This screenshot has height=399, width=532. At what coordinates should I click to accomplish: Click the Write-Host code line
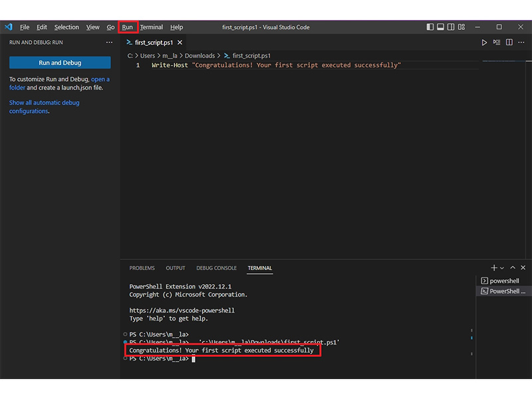(x=276, y=65)
